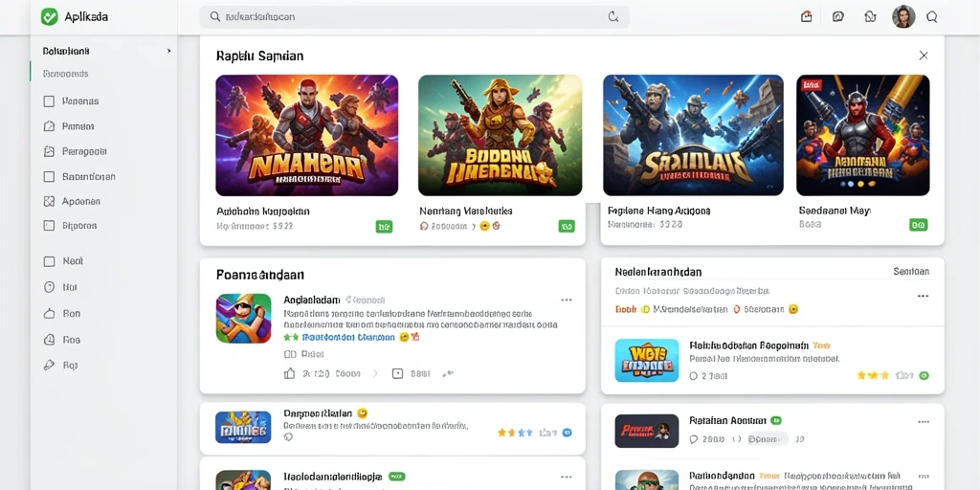This screenshot has width=980, height=490.
Task: Toggle the square checkbox next to Nedi
Action: pyautogui.click(x=49, y=262)
